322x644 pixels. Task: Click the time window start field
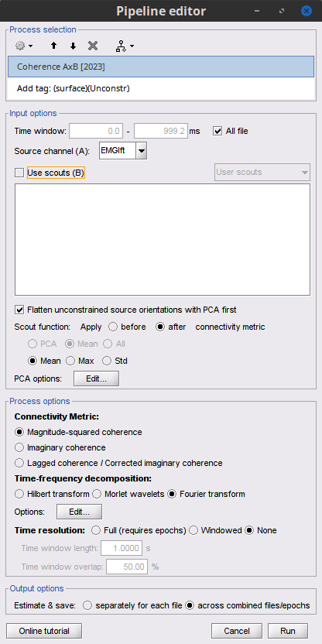coord(96,131)
